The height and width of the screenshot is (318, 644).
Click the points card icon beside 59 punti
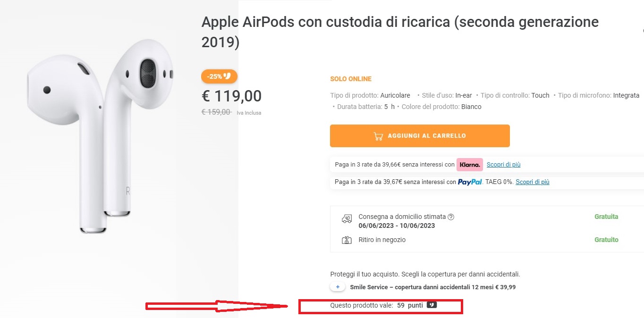(432, 305)
